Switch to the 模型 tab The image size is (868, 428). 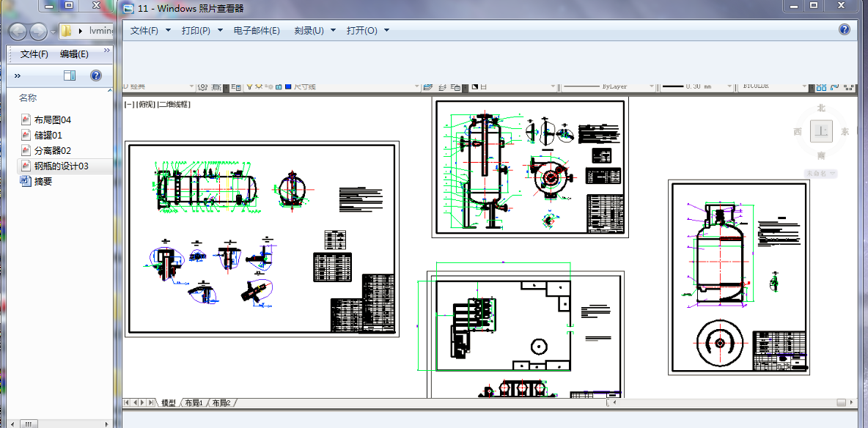(x=169, y=402)
